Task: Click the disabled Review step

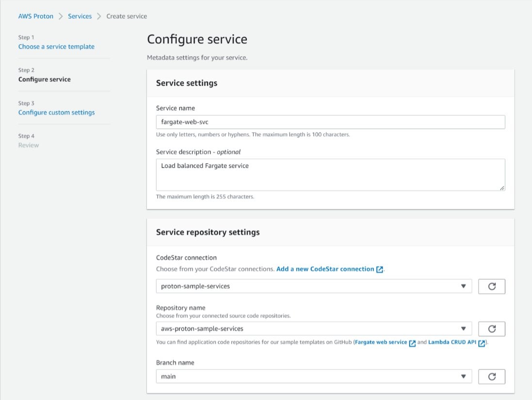Action: (x=29, y=145)
